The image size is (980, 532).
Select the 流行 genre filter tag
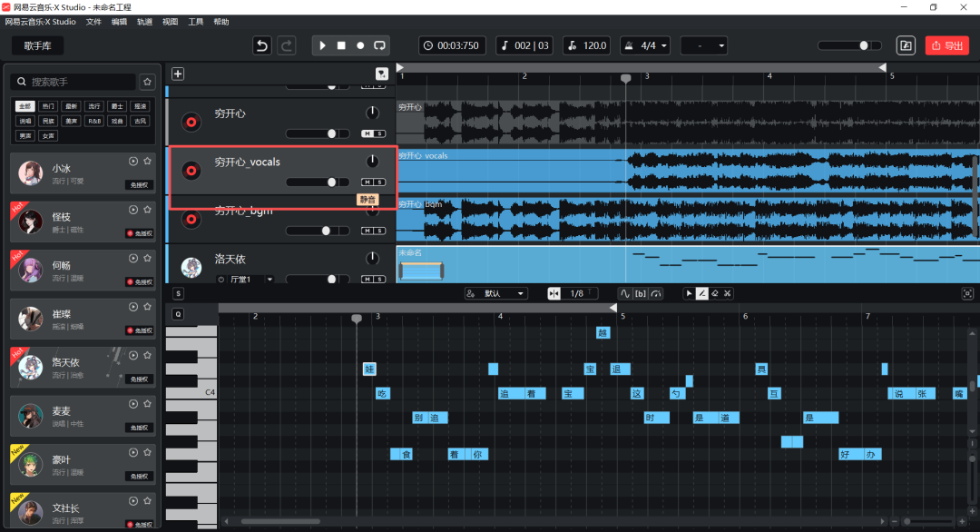[x=94, y=106]
